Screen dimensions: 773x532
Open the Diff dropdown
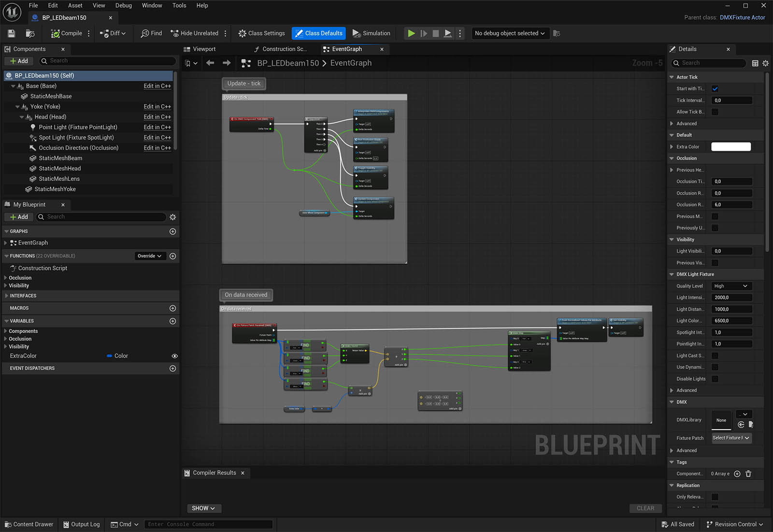click(x=113, y=33)
